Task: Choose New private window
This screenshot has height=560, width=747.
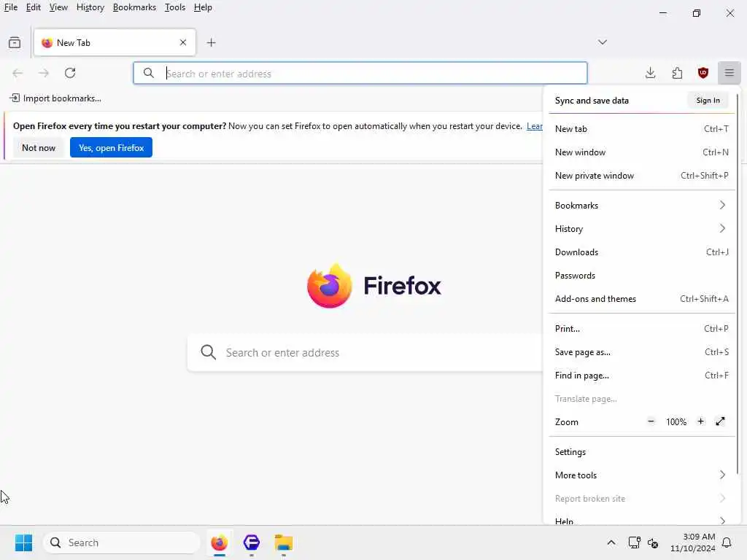Action: [642, 176]
